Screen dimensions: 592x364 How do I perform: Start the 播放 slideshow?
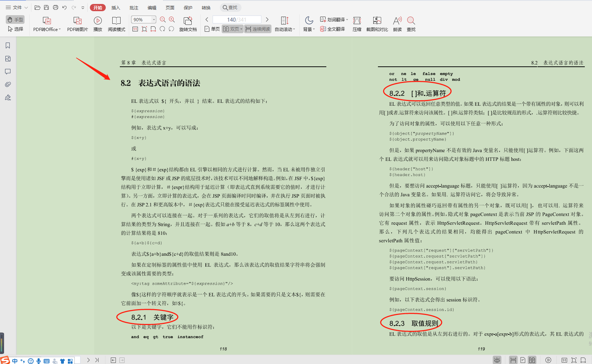(x=98, y=24)
